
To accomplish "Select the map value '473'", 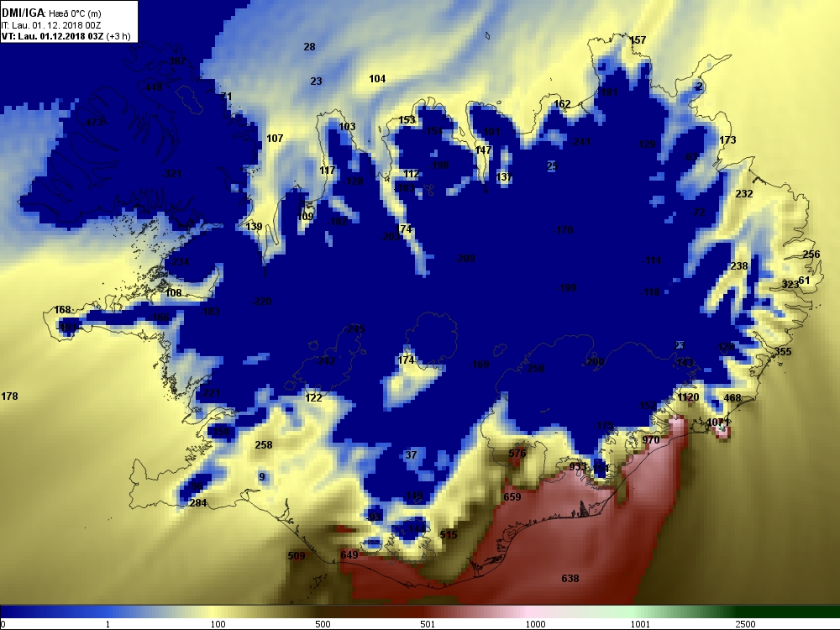I will (x=94, y=122).
